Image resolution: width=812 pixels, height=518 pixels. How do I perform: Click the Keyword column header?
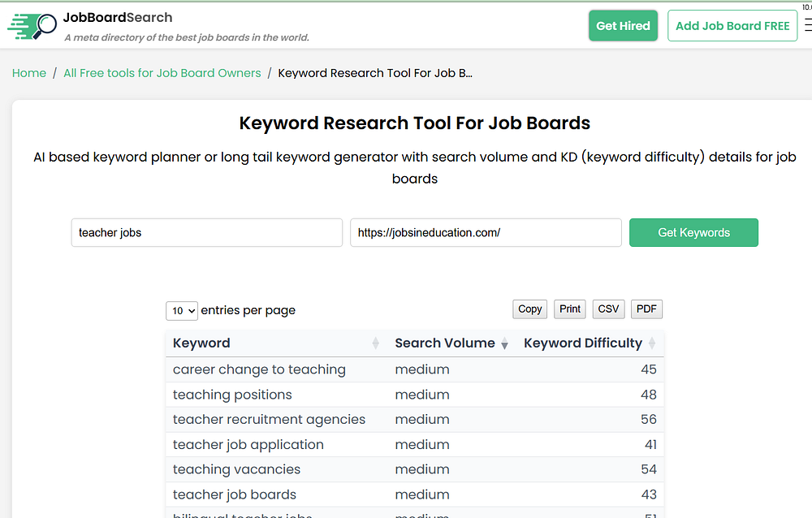tap(201, 343)
